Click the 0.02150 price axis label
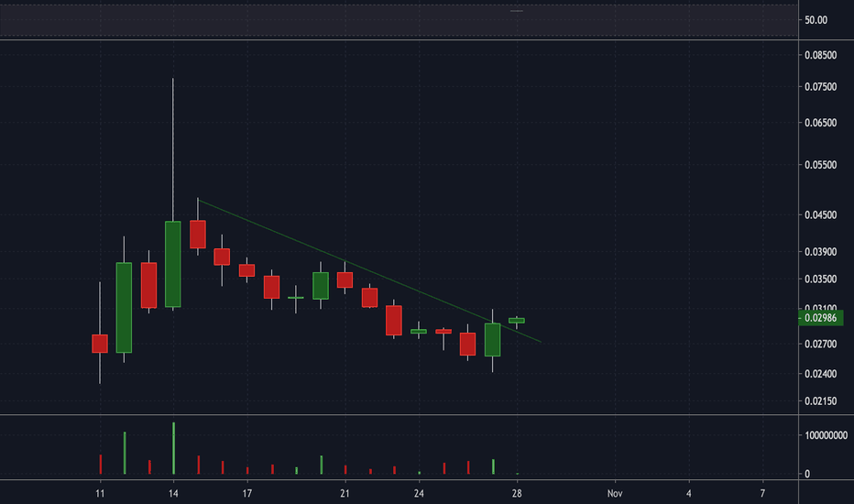854x504 pixels. [820, 401]
